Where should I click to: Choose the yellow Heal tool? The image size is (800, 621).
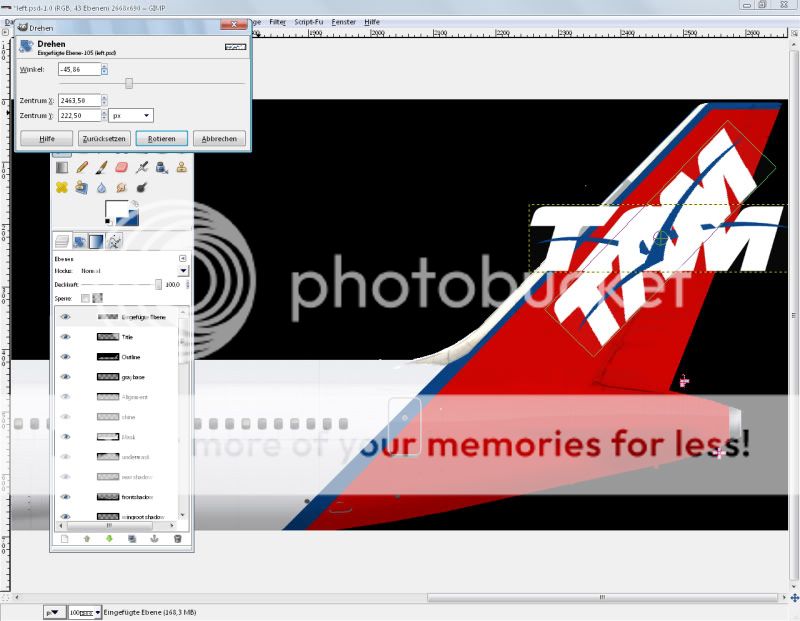(62, 187)
